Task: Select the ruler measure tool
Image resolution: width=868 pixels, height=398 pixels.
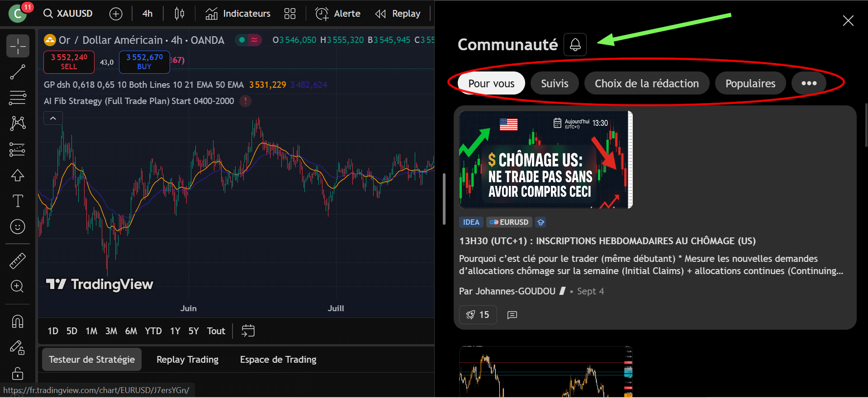Action: tap(18, 261)
